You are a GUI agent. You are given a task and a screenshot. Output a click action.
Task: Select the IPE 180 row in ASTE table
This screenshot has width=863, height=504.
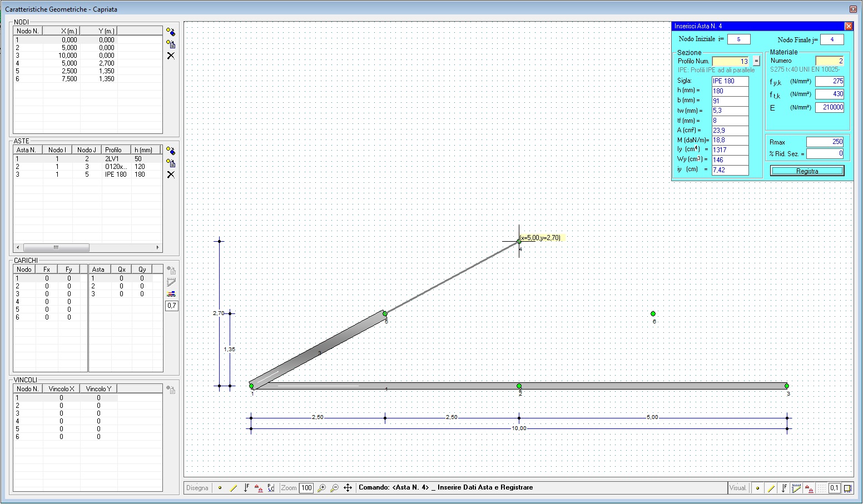tap(87, 174)
